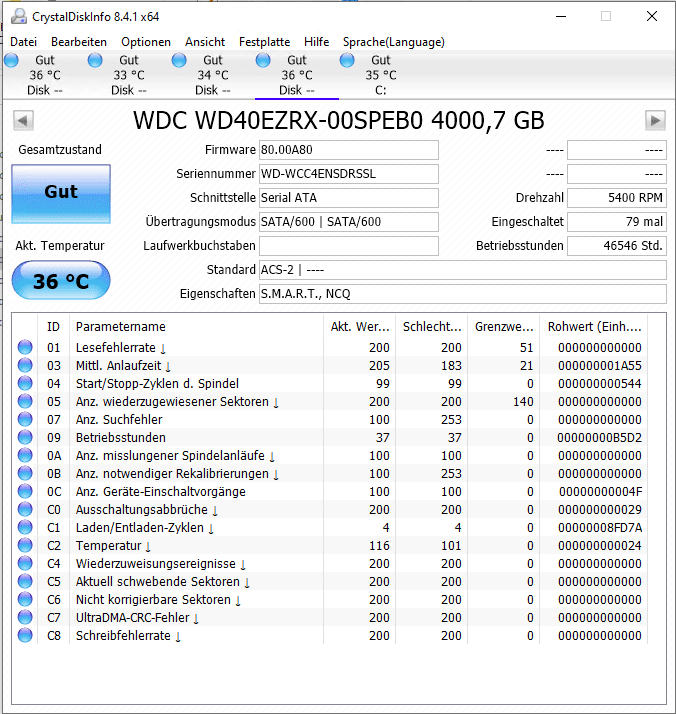Open the Datei menu
The height and width of the screenshot is (714, 676).
tap(23, 42)
